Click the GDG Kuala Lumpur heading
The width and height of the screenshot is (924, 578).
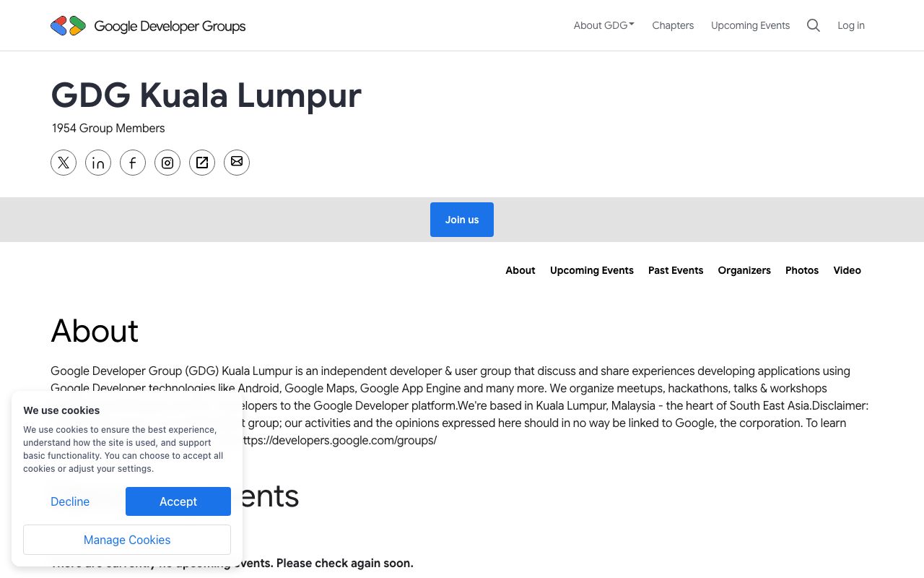point(206,95)
